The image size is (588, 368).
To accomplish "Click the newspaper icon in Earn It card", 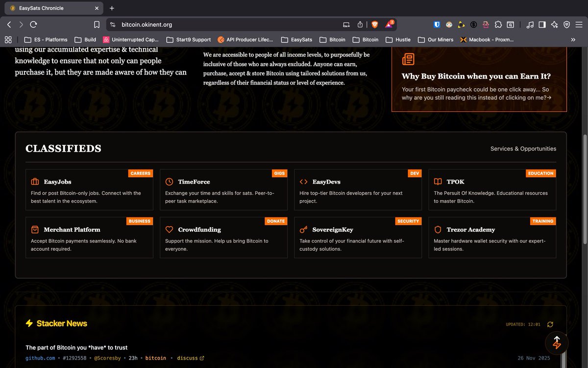I will click(408, 59).
